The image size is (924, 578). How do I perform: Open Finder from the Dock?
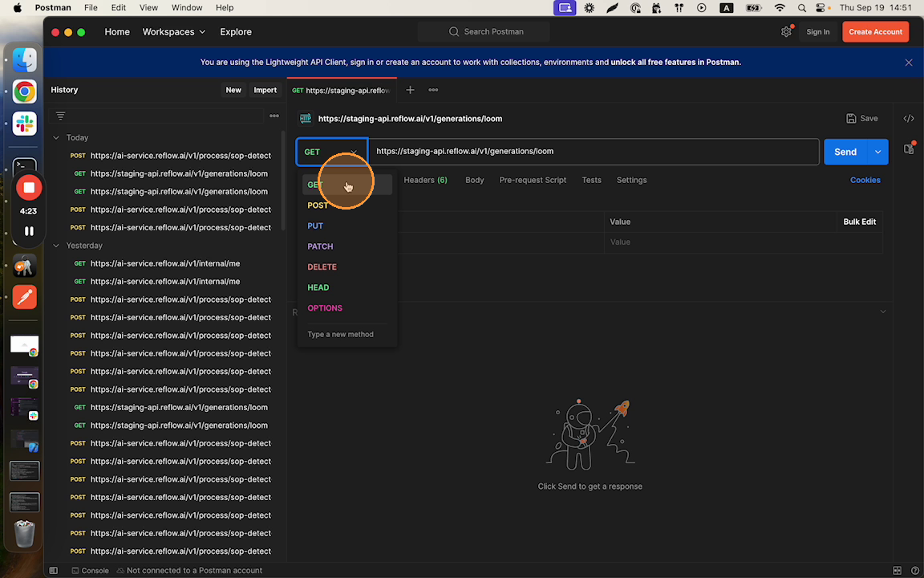[25, 60]
